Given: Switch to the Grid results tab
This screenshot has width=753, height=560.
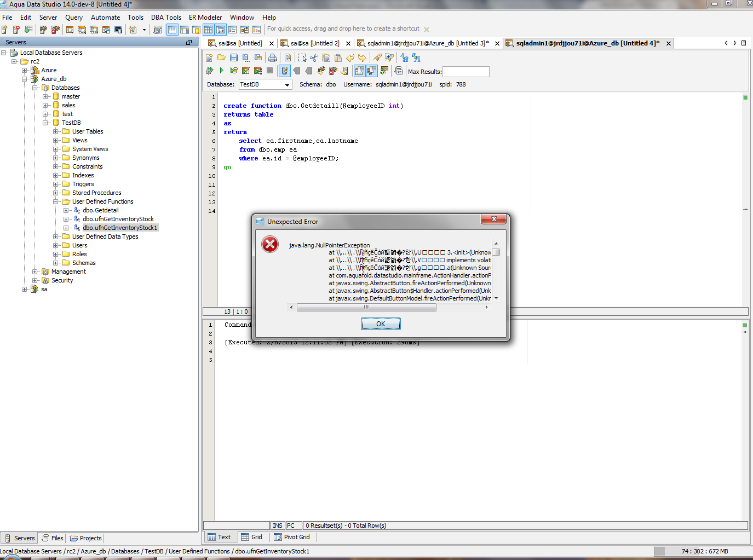Looking at the screenshot, I should (252, 537).
